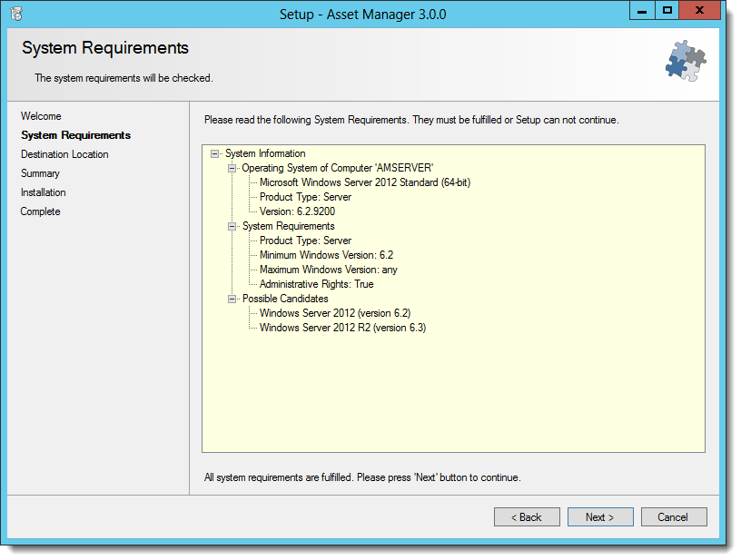Click the 'All system requirements are fulfilled' message
This screenshot has height=560, width=741.
tap(362, 477)
